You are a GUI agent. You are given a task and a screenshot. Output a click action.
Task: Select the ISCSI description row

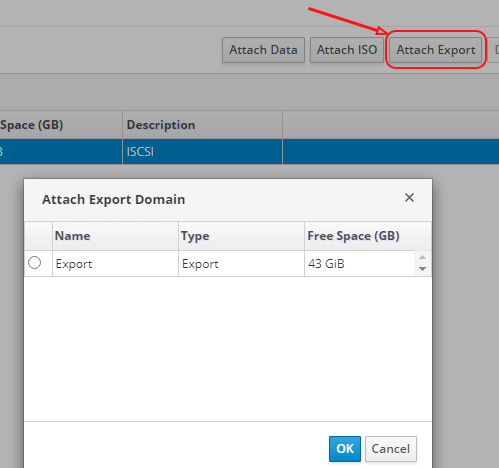pyautogui.click(x=249, y=152)
